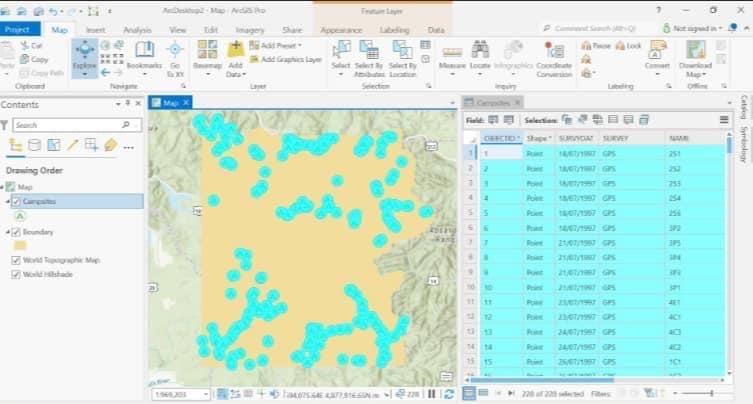The width and height of the screenshot is (753, 404).
Task: Refresh the map view
Action: 449,394
